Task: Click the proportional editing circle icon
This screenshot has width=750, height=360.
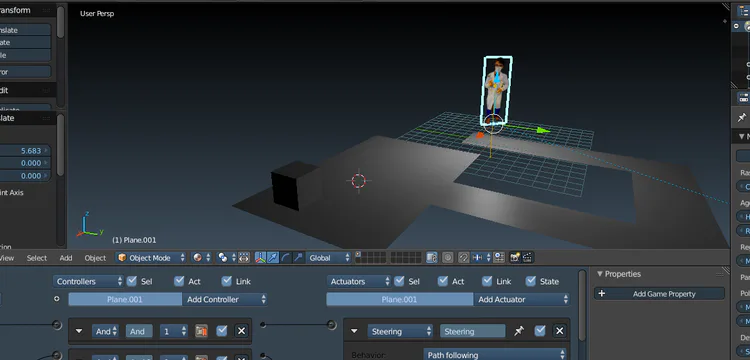Action: point(448,258)
